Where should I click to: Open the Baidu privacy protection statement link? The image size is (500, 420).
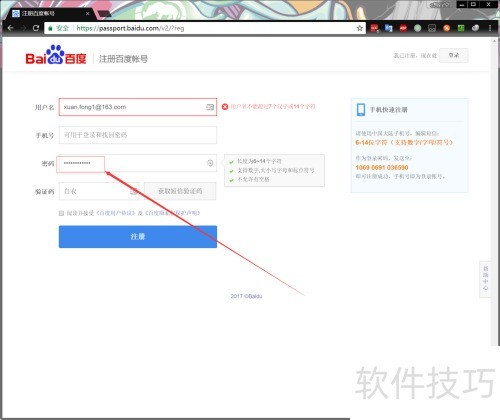coord(173,213)
